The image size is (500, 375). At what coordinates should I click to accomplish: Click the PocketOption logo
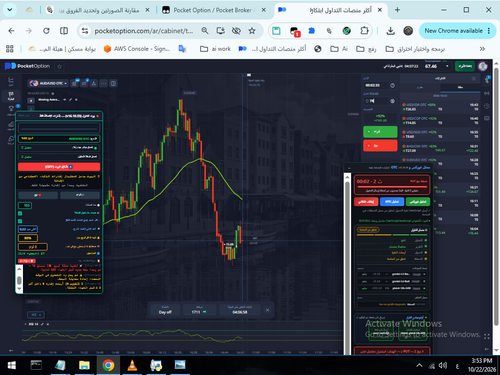point(27,66)
